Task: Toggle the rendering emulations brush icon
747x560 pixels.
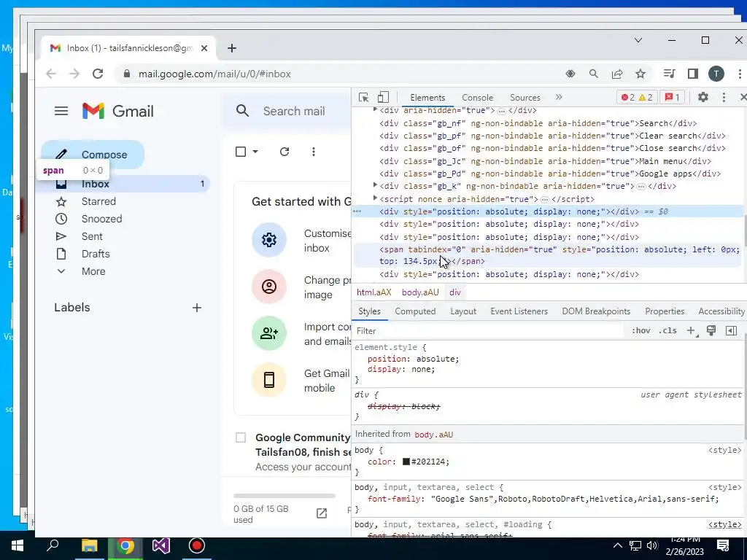Action: [x=711, y=331]
